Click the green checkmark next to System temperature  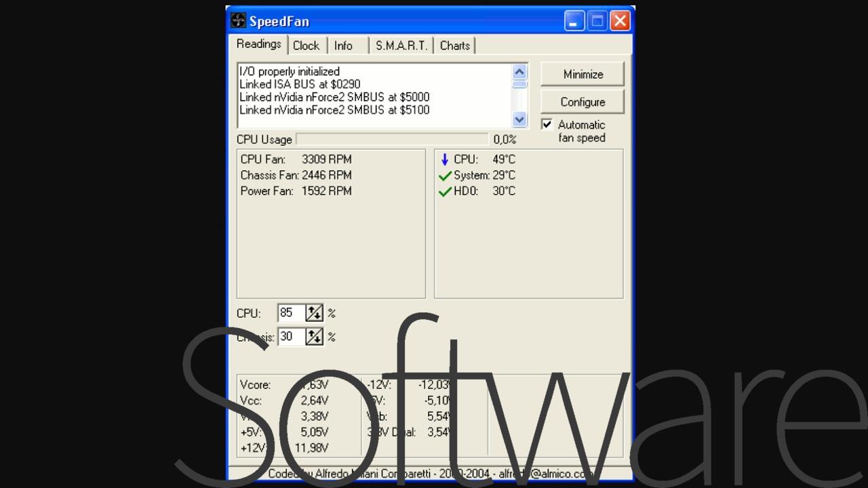click(x=445, y=176)
